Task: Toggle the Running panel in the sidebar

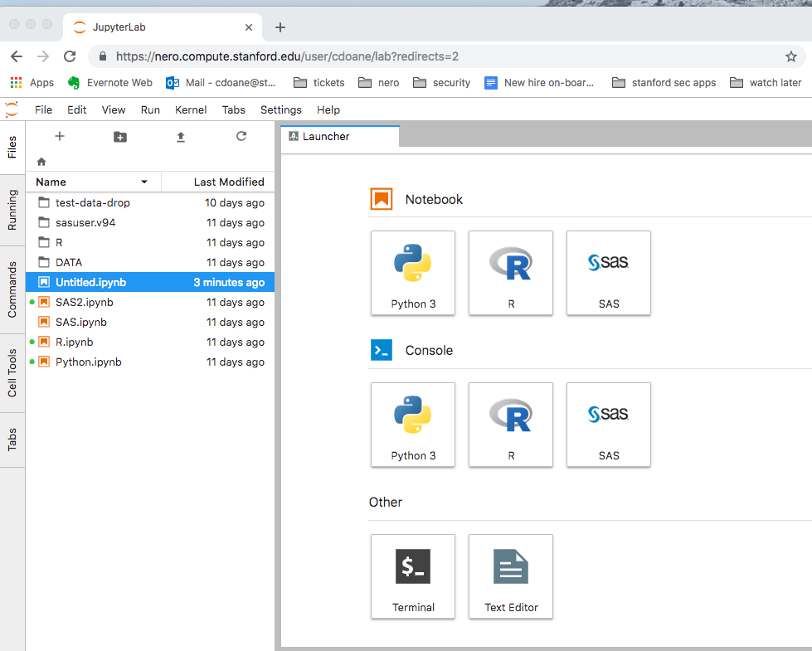Action: pyautogui.click(x=12, y=210)
